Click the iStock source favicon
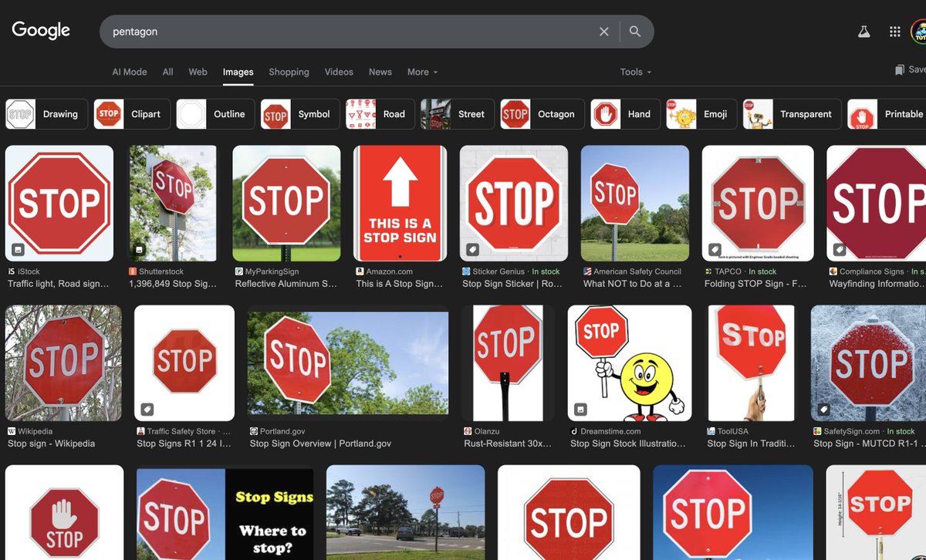The height and width of the screenshot is (560, 926). [x=12, y=272]
